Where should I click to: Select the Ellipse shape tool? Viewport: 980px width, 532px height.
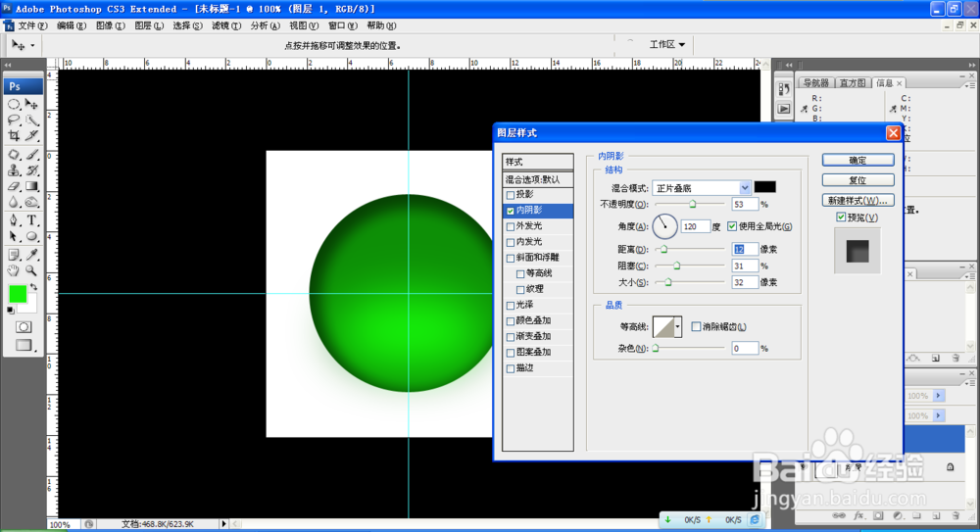(31, 236)
